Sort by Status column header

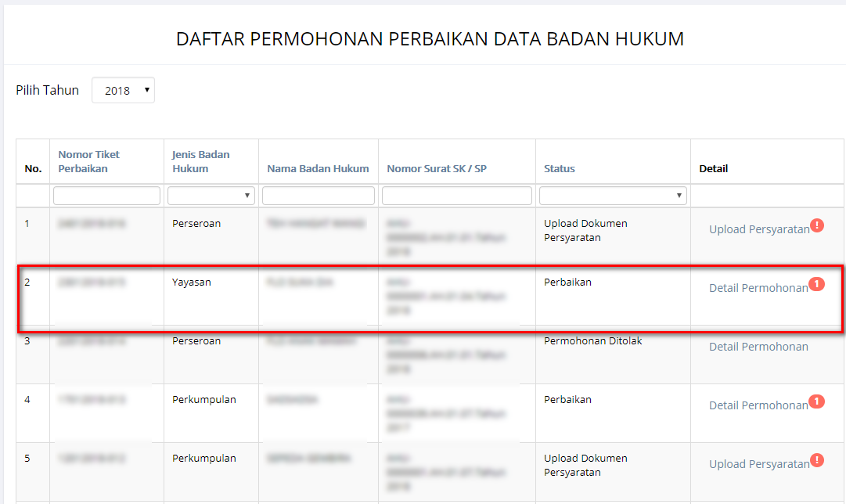tap(559, 168)
